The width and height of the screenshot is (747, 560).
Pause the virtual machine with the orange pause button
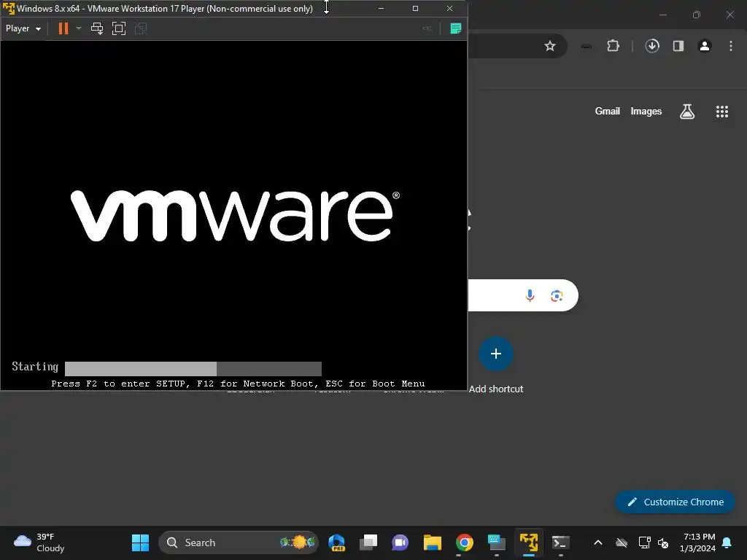tap(63, 28)
